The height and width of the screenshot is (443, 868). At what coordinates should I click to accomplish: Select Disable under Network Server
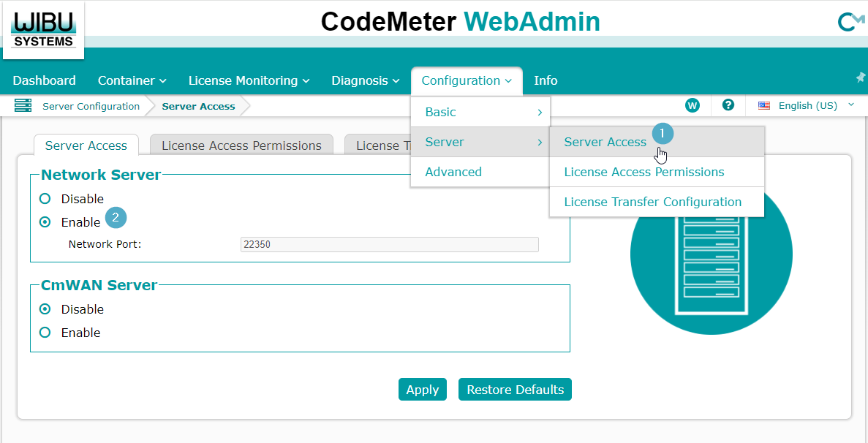pyautogui.click(x=45, y=199)
